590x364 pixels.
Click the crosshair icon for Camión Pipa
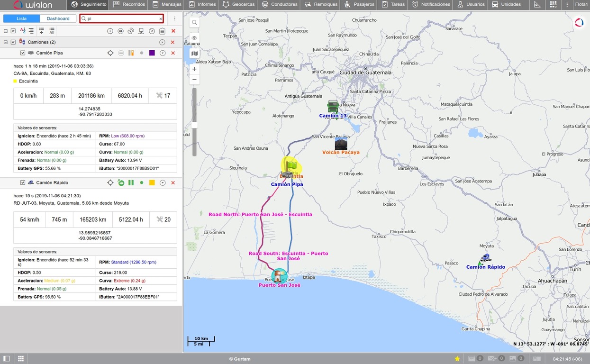[110, 53]
